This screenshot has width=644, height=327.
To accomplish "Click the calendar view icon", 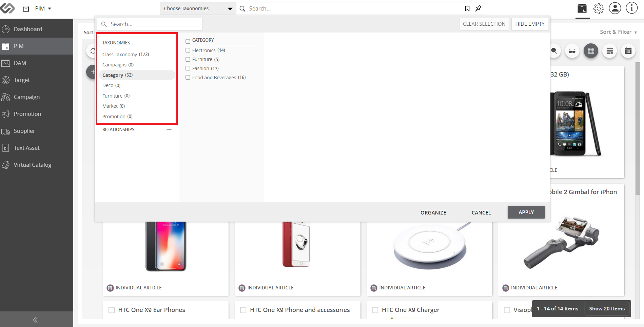I will (x=628, y=51).
